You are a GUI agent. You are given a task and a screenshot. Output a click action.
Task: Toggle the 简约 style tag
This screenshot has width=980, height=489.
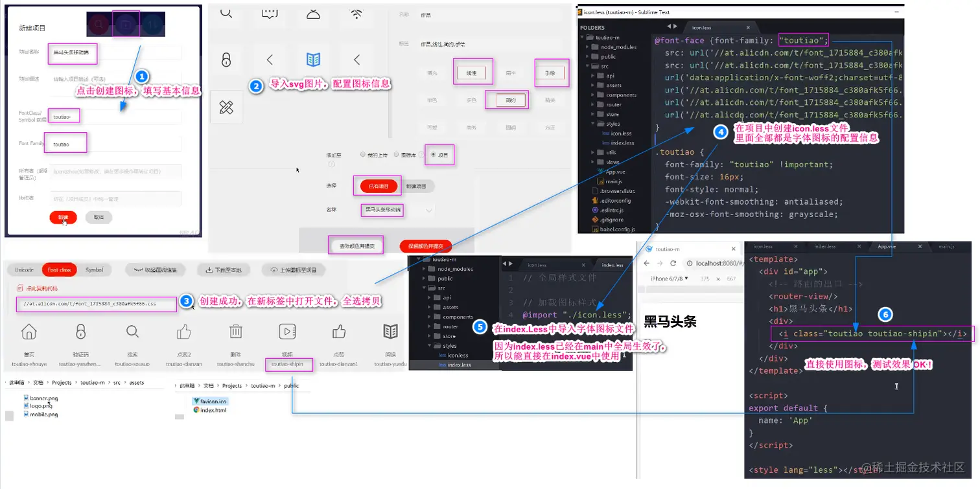511,100
